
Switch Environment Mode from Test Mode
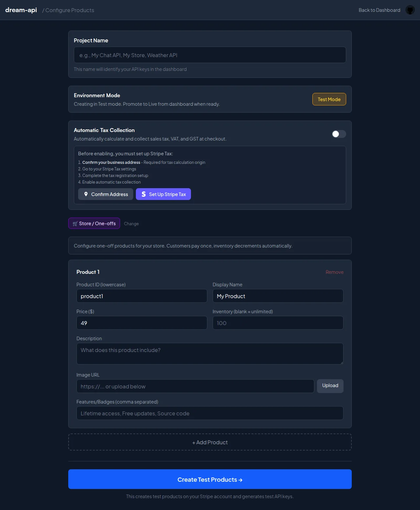[x=329, y=99]
